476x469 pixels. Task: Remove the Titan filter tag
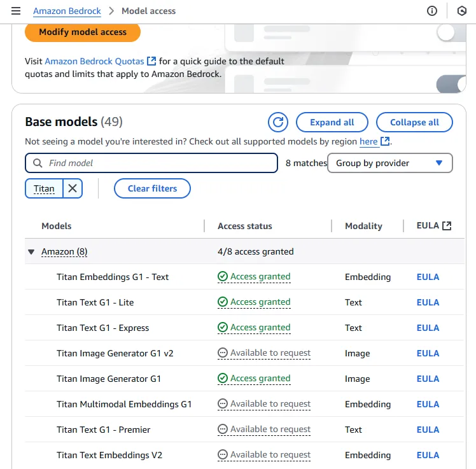[73, 188]
